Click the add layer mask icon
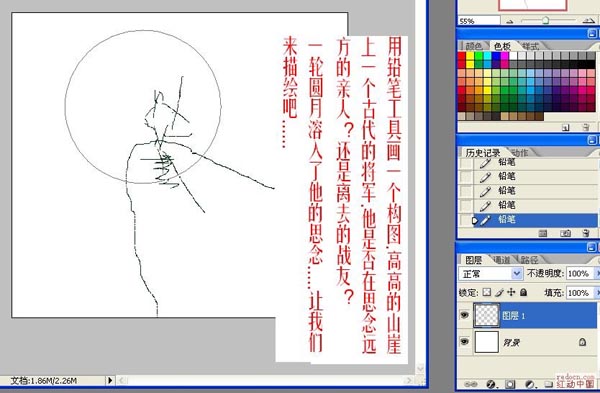This screenshot has height=393, width=600. click(510, 384)
